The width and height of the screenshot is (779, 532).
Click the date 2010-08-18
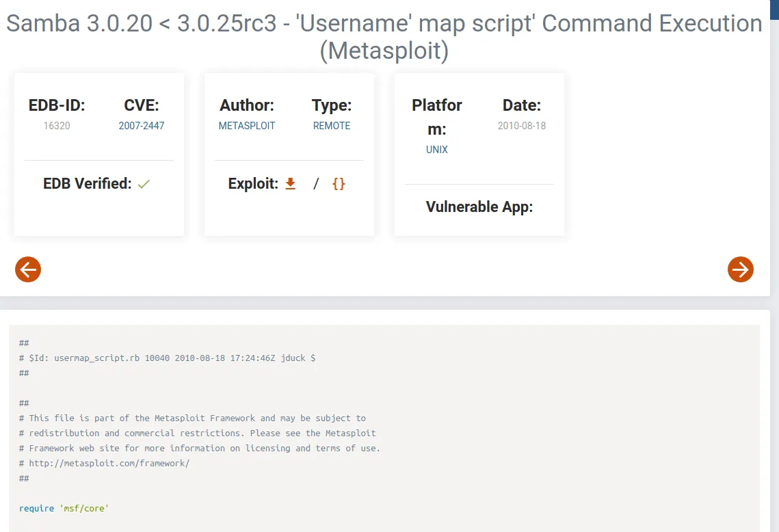coord(522,126)
